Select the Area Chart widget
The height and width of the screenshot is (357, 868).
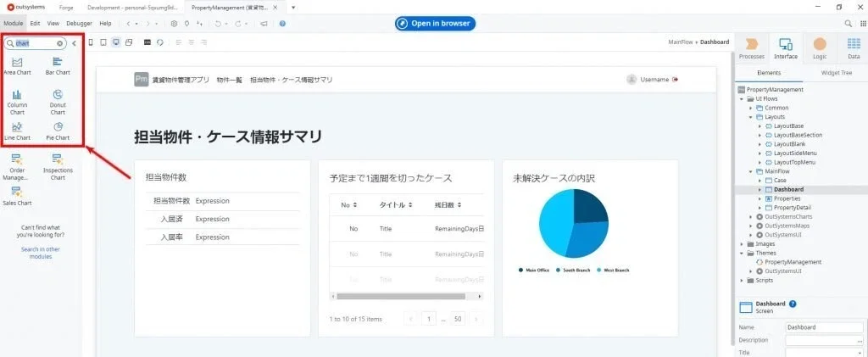point(17,65)
